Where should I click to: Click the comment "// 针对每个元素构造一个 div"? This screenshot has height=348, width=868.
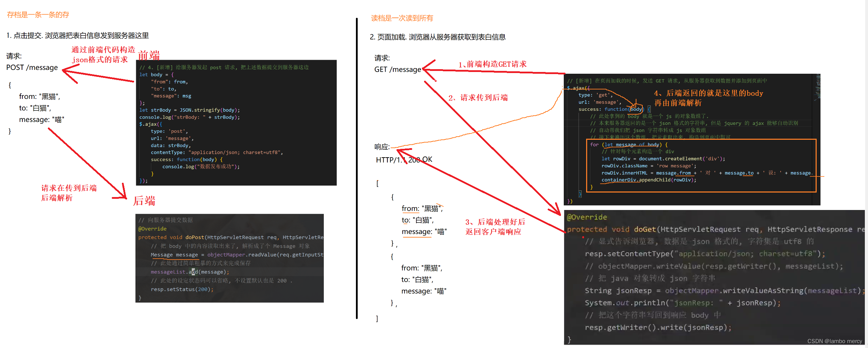tap(638, 152)
